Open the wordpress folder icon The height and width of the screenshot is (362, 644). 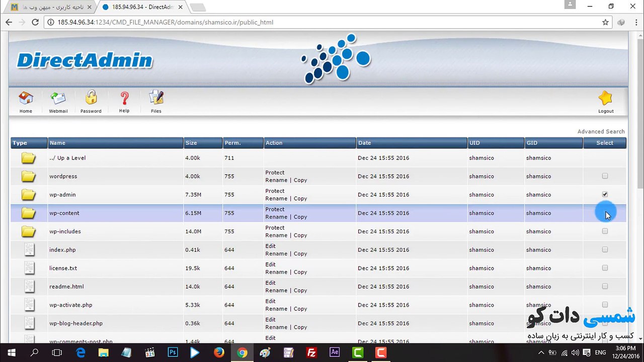tap(29, 176)
